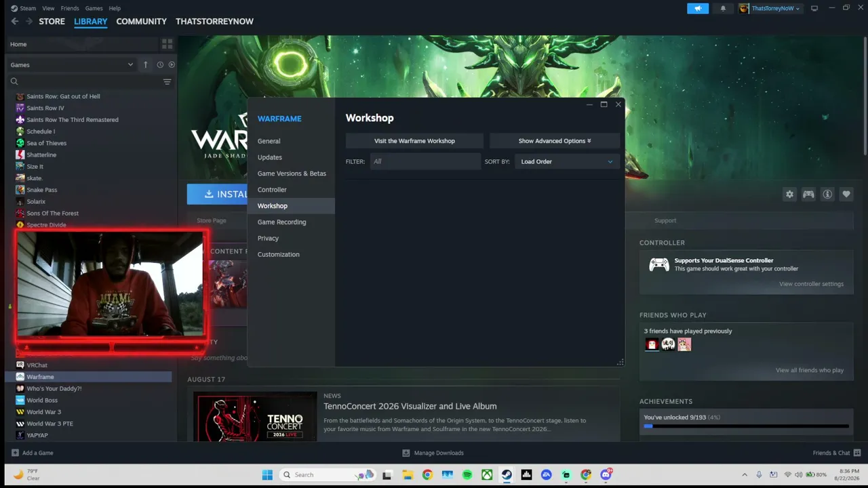This screenshot has height=488, width=868.
Task: Expand Show Advanced Options
Action: (x=555, y=141)
